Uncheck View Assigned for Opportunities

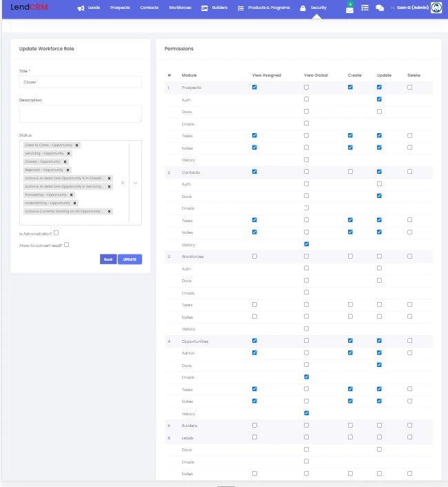coord(254,341)
